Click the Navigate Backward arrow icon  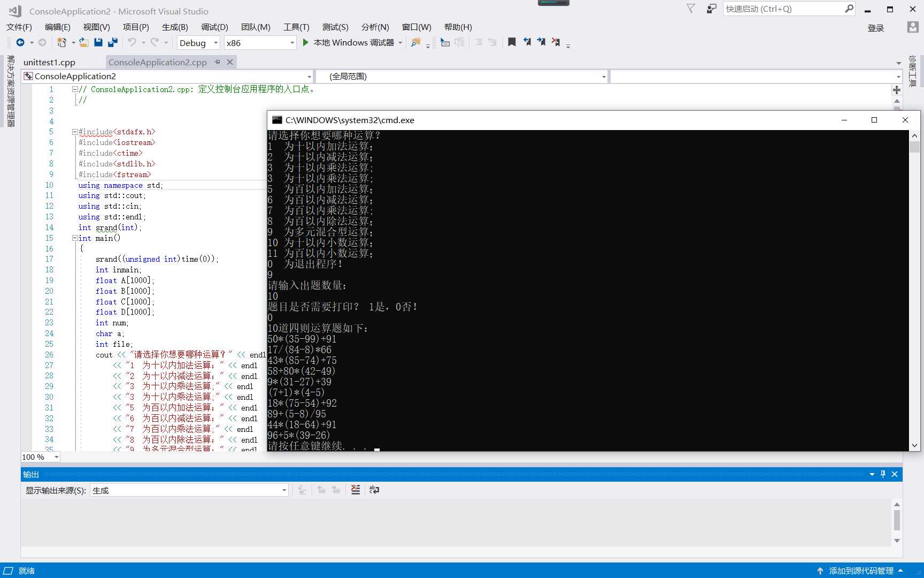click(x=20, y=42)
